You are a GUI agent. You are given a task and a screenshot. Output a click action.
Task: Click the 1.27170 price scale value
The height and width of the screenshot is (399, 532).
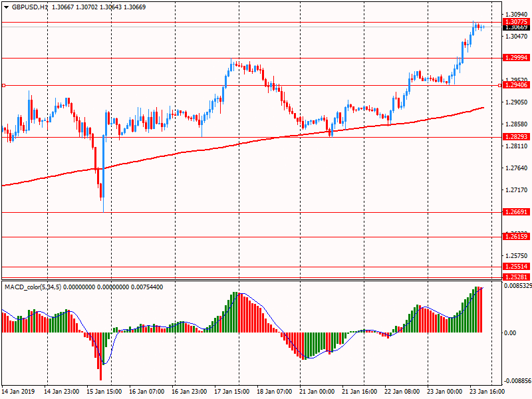(517, 190)
